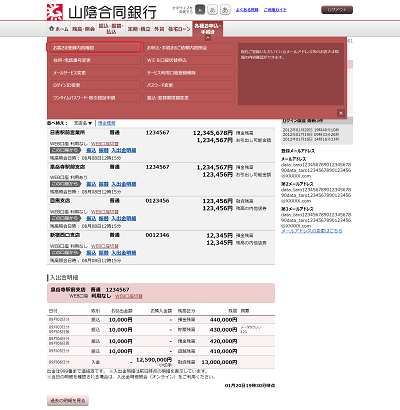400x410 pixels.
Task: Choose メールサービス変更 in the dropdown menu
Action: pos(95,73)
